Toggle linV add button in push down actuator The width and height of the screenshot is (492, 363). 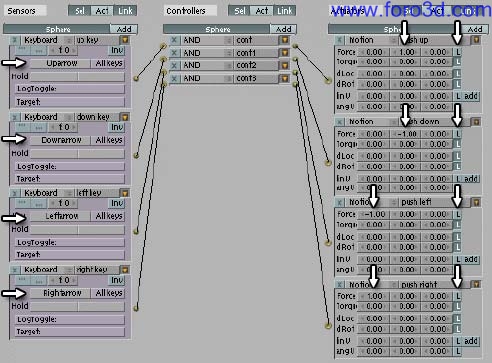click(471, 179)
